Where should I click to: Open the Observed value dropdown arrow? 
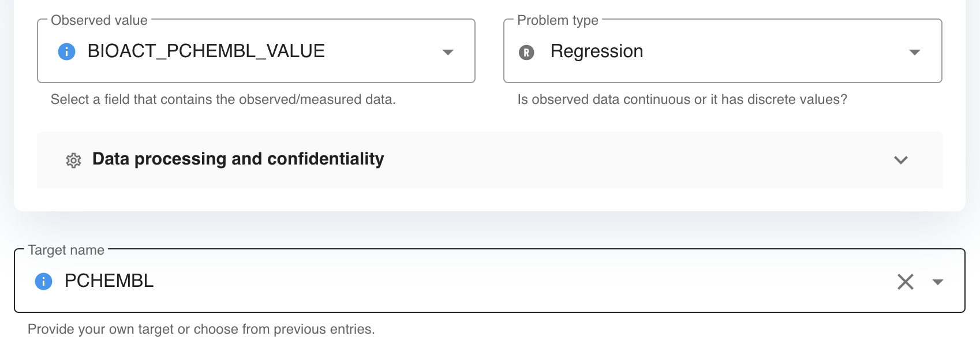click(x=448, y=53)
